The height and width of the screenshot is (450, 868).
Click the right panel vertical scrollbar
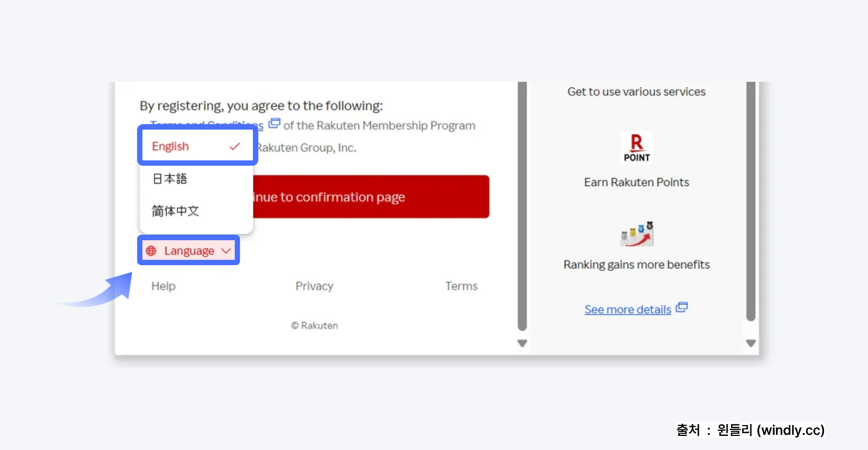[x=751, y=202]
